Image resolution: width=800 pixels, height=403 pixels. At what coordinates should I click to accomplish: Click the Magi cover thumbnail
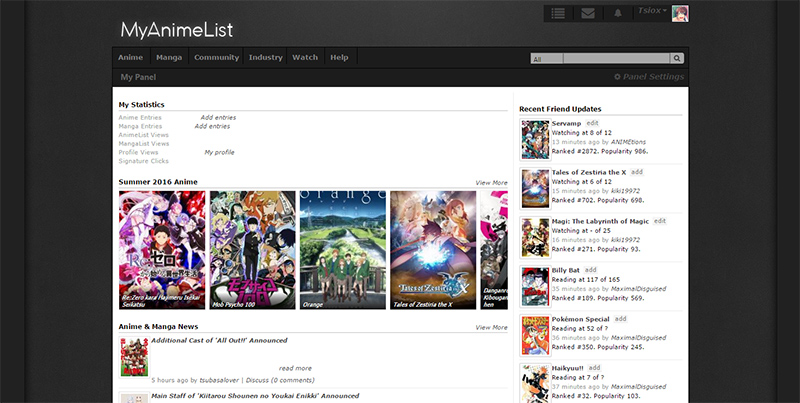(535, 238)
